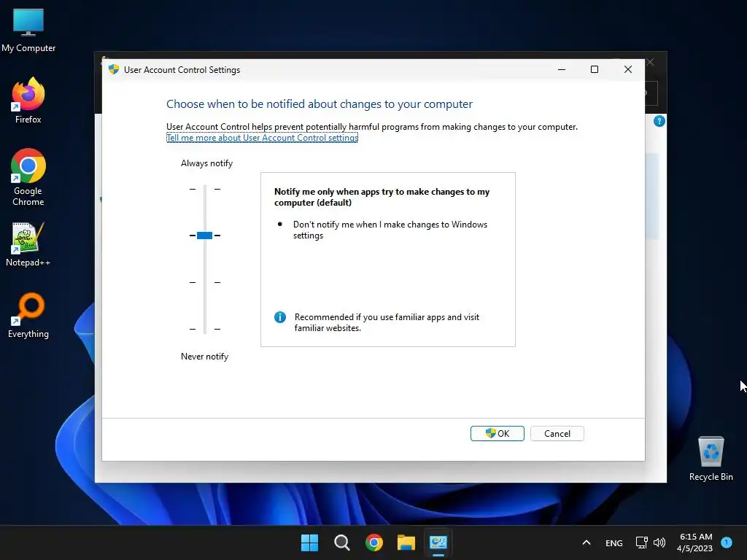Open Notepad++ desktop shortcut
The image size is (747, 560).
[x=28, y=244]
